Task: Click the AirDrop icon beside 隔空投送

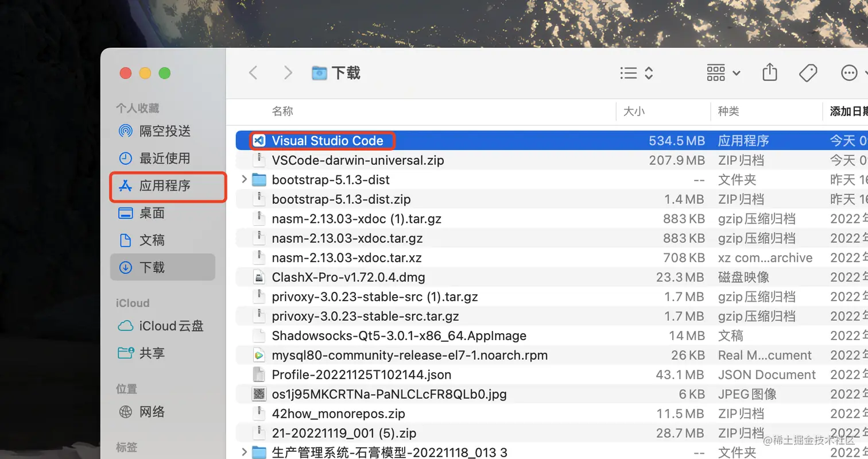Action: (125, 131)
